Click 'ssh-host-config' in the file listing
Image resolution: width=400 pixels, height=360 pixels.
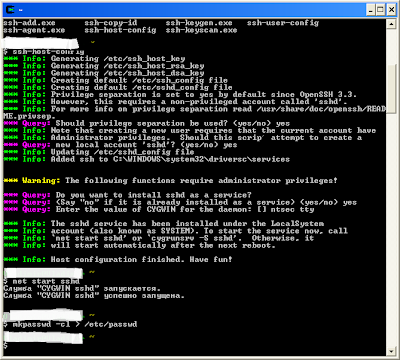(x=120, y=30)
